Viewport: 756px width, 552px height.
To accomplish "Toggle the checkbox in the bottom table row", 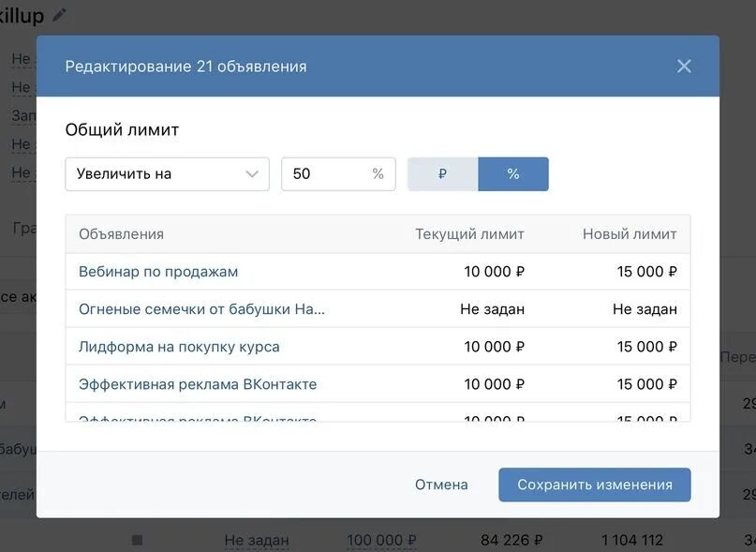I will coord(136,540).
